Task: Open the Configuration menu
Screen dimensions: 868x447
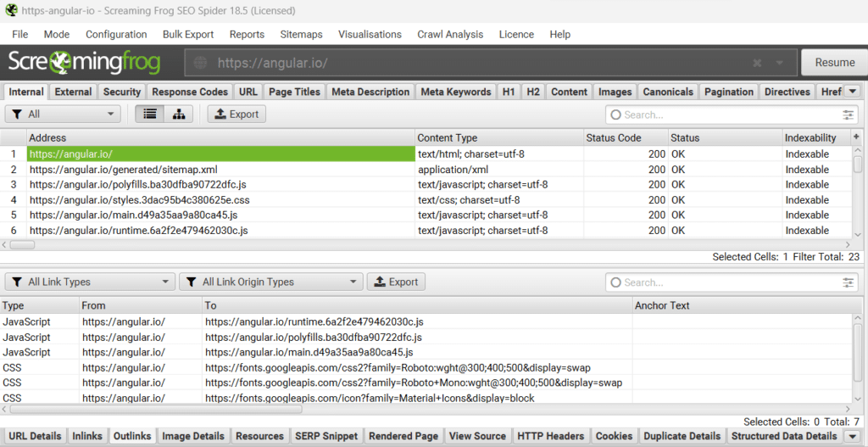Action: point(116,34)
